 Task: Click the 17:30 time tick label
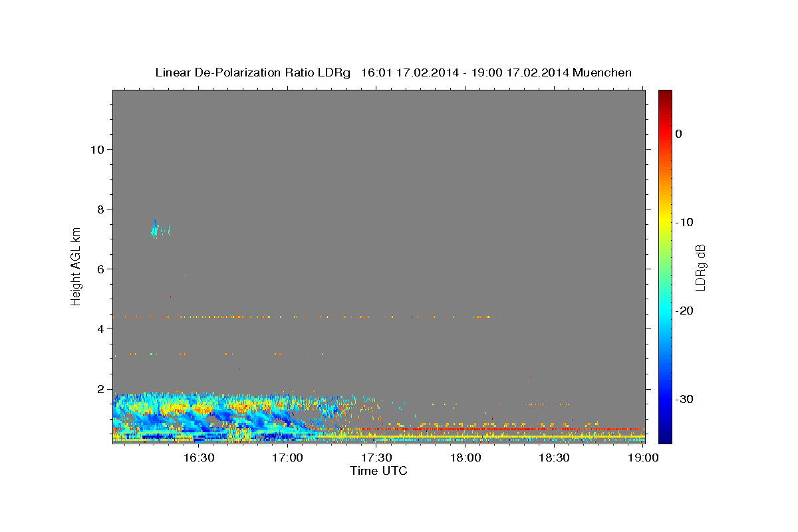tap(376, 458)
